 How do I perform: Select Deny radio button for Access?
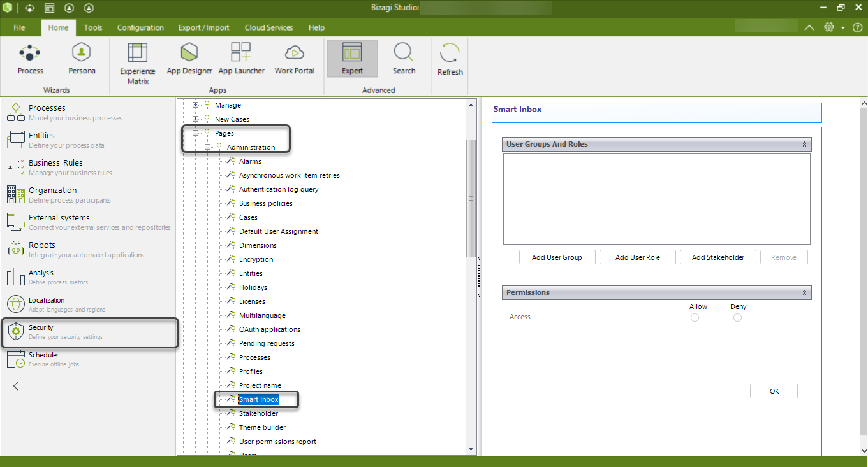(x=737, y=317)
